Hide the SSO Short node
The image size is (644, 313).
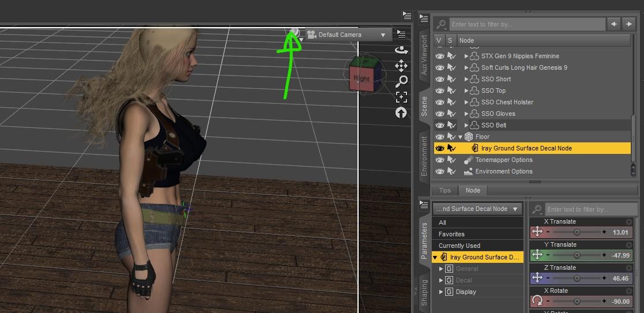click(440, 79)
